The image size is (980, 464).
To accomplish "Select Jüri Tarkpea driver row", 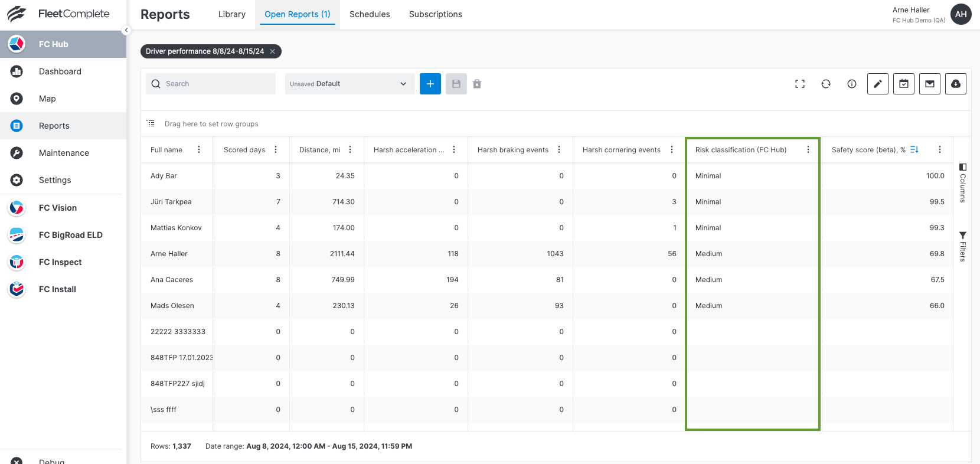I will pyautogui.click(x=547, y=202).
